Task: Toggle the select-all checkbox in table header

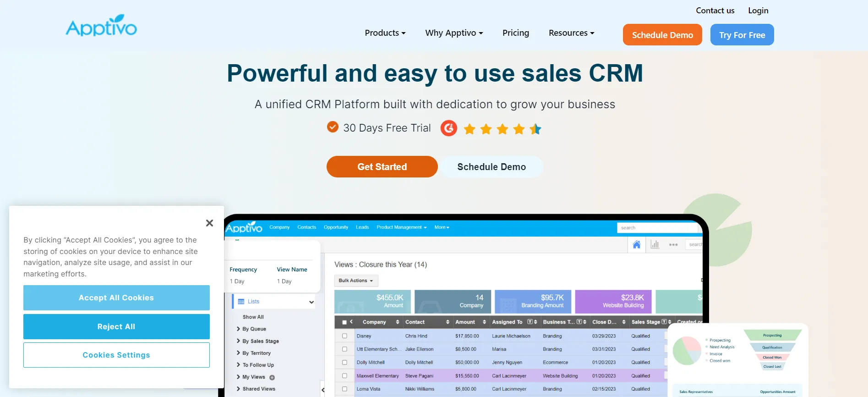Action: [x=344, y=322]
